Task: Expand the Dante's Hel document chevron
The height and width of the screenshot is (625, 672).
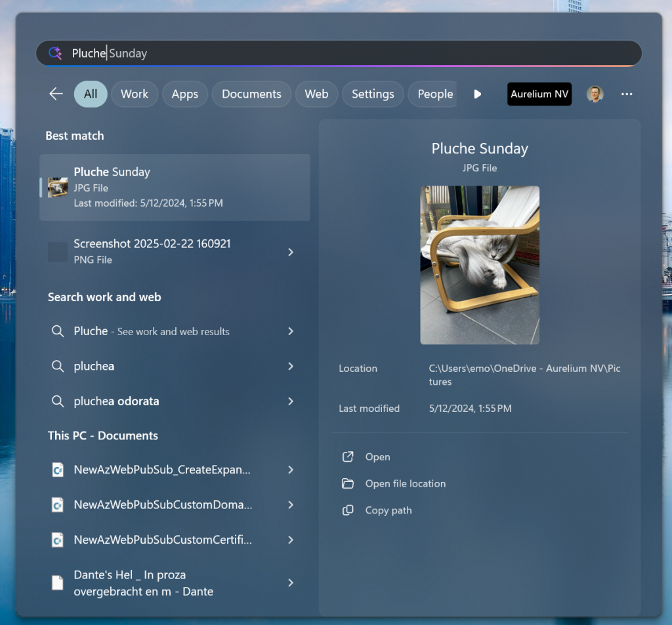Action: coord(291,582)
